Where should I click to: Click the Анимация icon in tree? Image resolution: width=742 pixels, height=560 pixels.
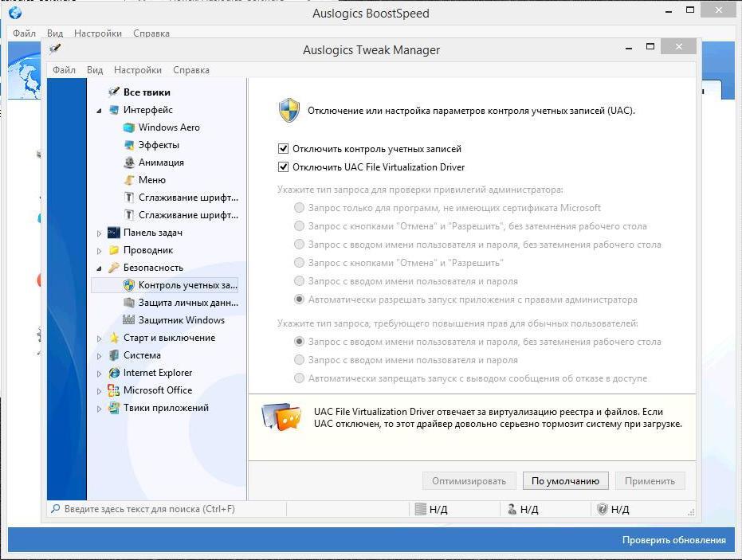(x=129, y=163)
